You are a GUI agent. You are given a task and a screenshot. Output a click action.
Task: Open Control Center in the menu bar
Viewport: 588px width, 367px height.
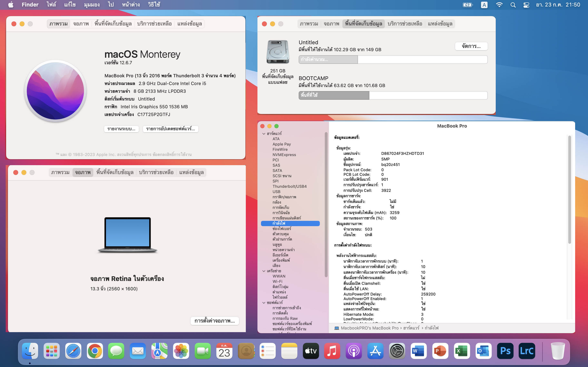pyautogui.click(x=526, y=5)
